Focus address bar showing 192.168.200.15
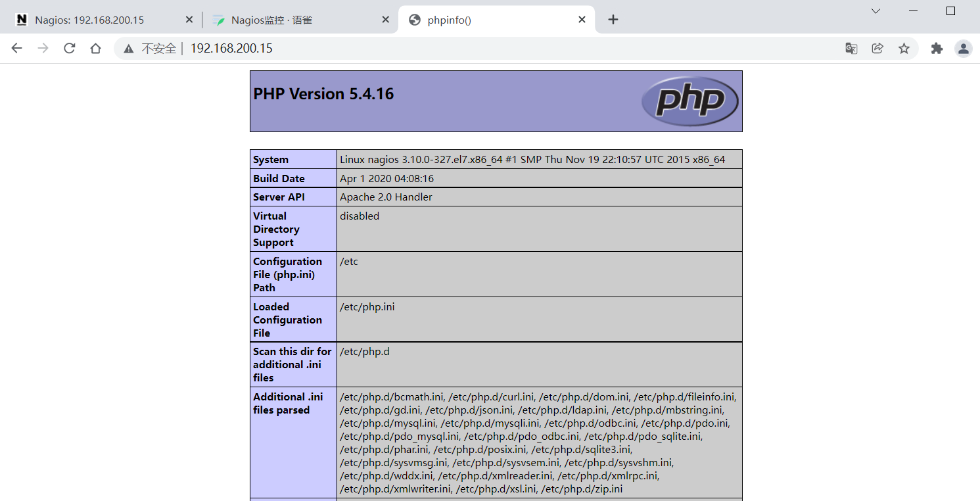The image size is (980, 501). [231, 48]
